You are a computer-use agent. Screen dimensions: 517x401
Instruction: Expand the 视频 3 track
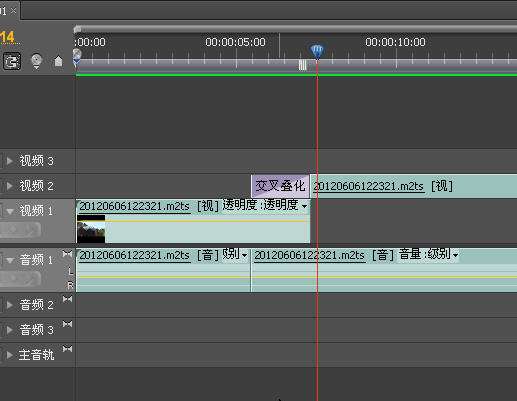[x=10, y=161]
